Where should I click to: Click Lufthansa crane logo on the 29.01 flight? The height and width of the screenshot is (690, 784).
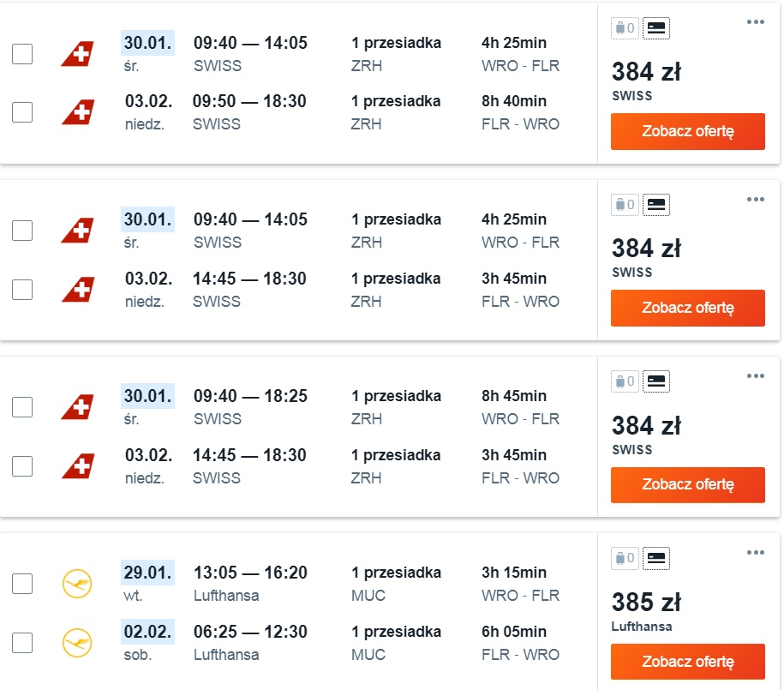pyautogui.click(x=77, y=584)
